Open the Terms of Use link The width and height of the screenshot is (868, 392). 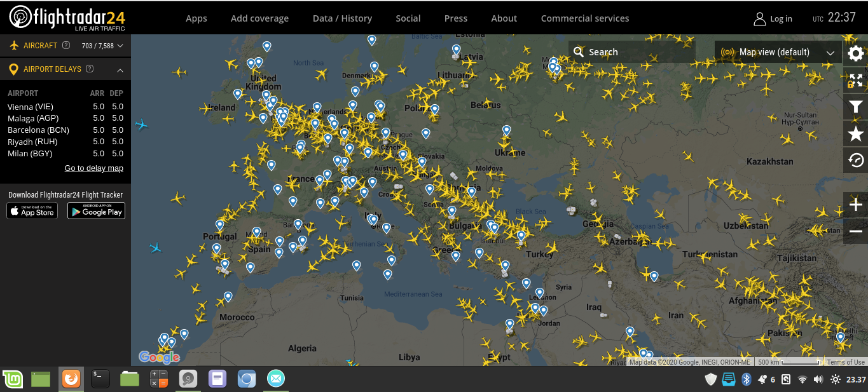[846, 362]
